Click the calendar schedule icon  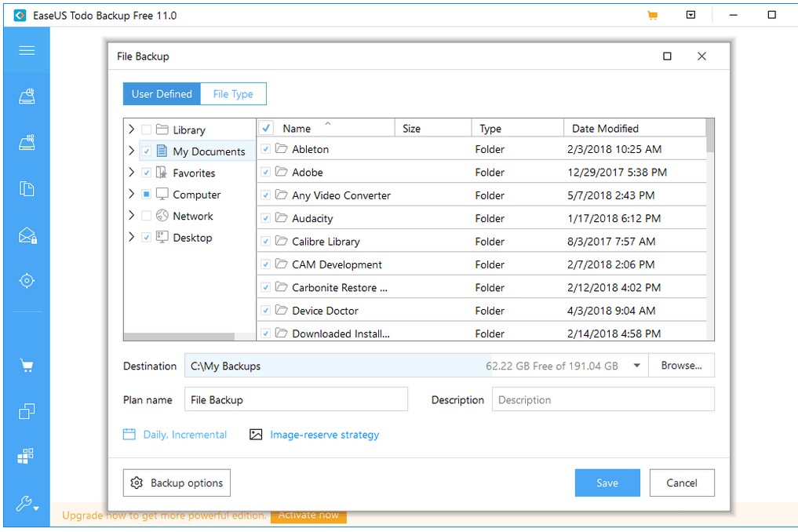[129, 434]
